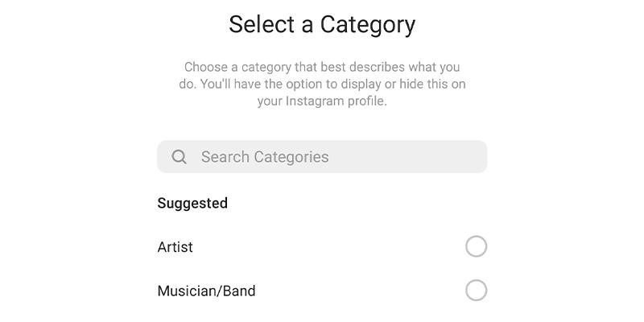Click the category description paragraph text
Screen dimensions: 644x322
[x=322, y=84]
